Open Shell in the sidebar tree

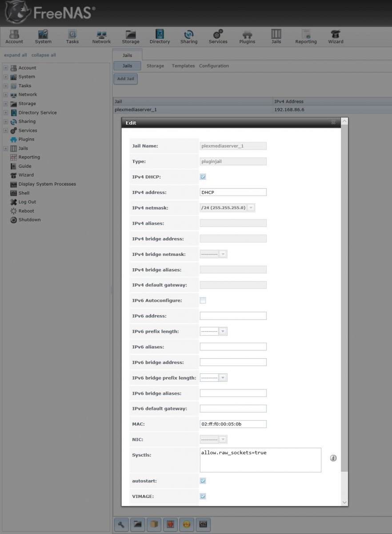click(24, 193)
